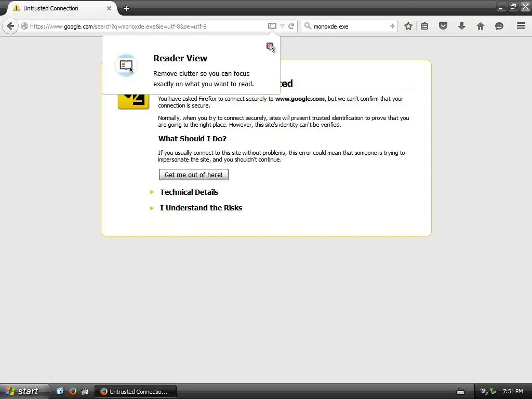The height and width of the screenshot is (399, 532).
Task: Close the Untrusted Connection tab
Action: pyautogui.click(x=109, y=8)
